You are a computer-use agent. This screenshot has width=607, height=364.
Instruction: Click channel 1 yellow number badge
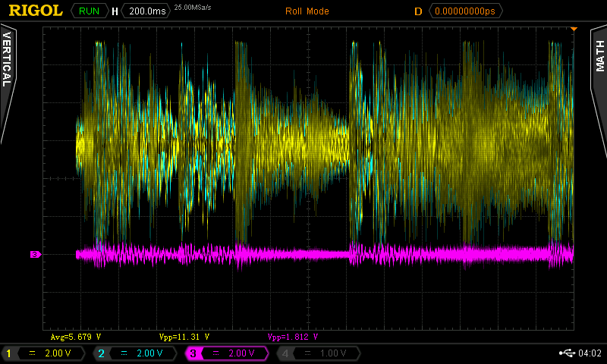click(9, 353)
